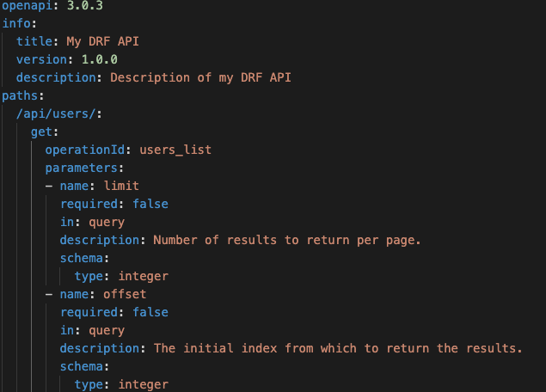The height and width of the screenshot is (392, 546).
Task: Click the get method key
Action: [x=41, y=132]
